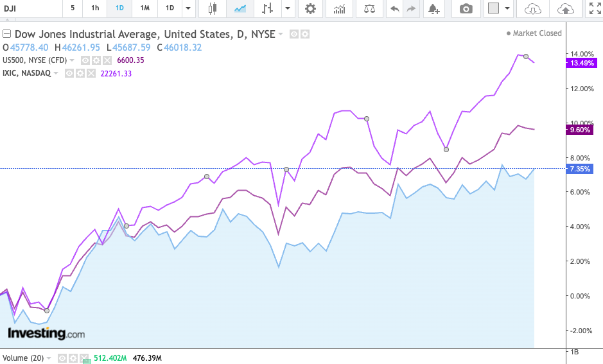Take a chart snapshot with camera
Image resolution: width=603 pixels, height=364 pixels.
click(x=466, y=8)
